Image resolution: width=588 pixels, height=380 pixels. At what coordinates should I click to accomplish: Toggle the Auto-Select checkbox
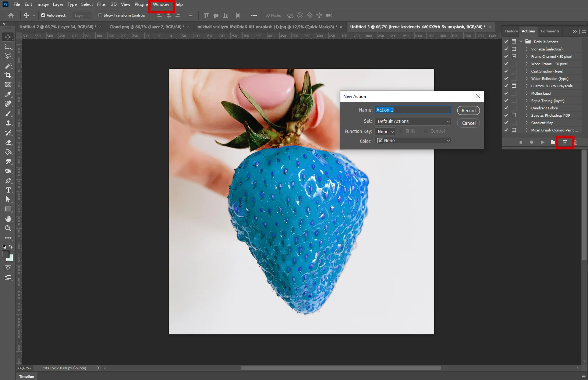(43, 15)
